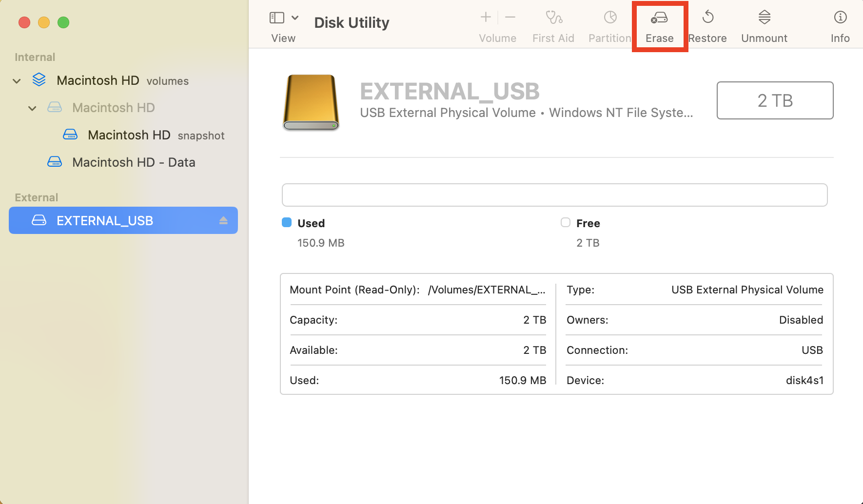Select EXTERNAL_USB in the sidebar
The width and height of the screenshot is (863, 504).
click(x=123, y=220)
